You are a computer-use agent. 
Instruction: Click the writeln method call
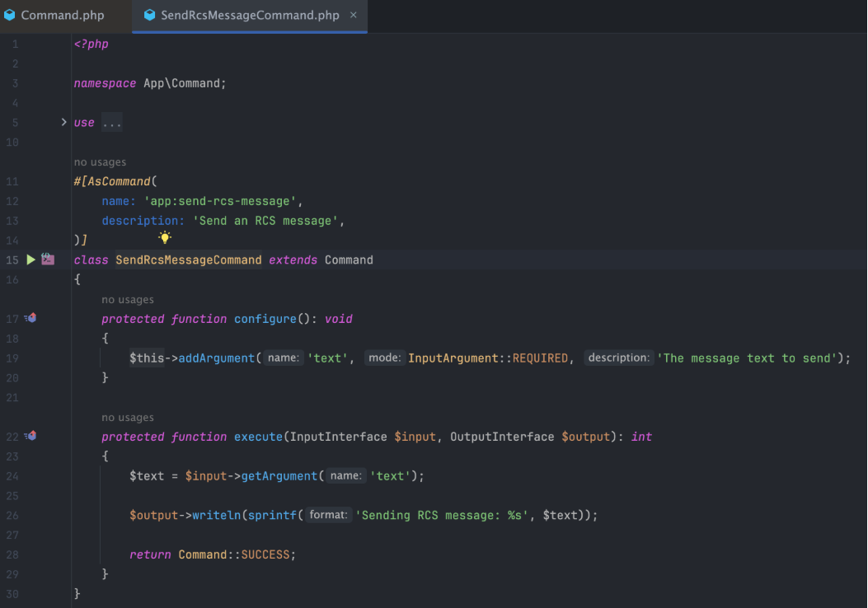point(217,516)
